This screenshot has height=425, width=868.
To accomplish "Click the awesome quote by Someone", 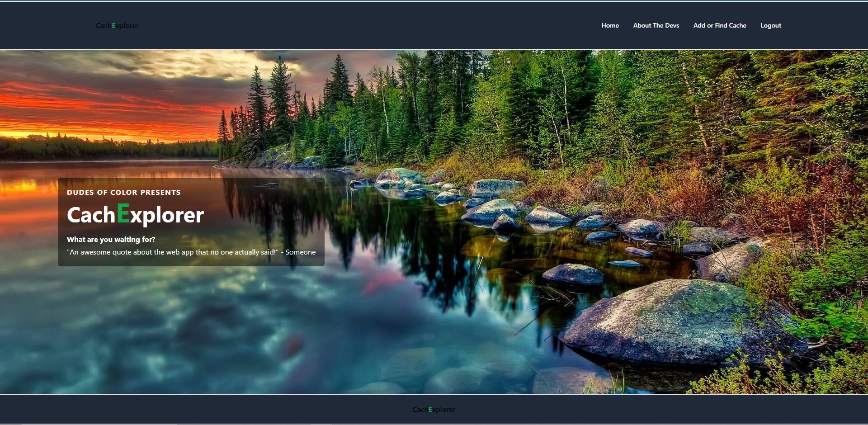I will [x=191, y=252].
